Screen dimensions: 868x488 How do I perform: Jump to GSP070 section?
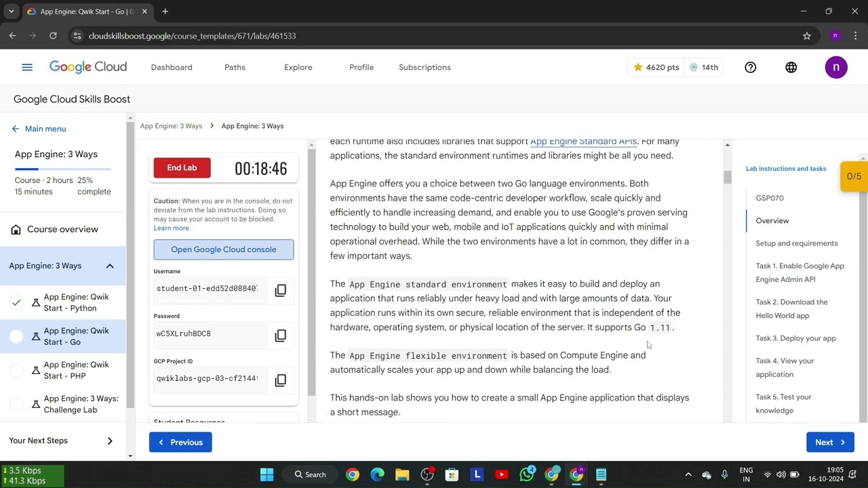(770, 198)
